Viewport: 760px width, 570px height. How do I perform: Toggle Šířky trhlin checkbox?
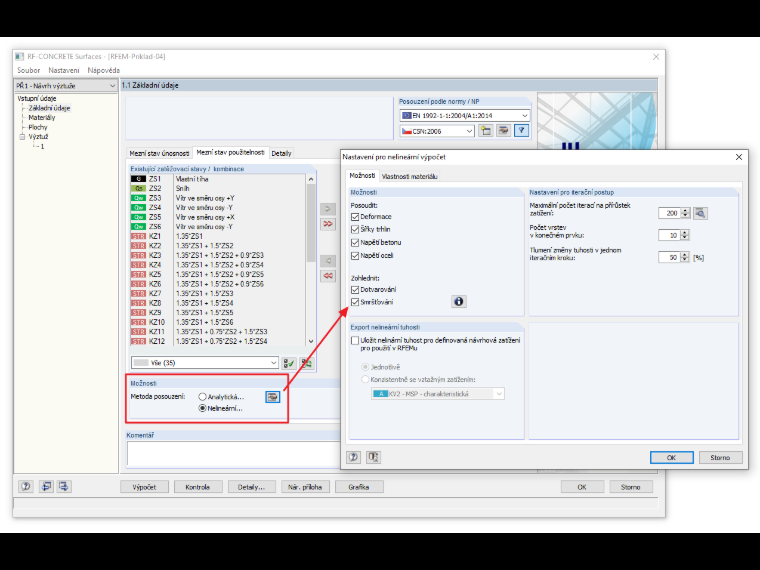click(355, 229)
